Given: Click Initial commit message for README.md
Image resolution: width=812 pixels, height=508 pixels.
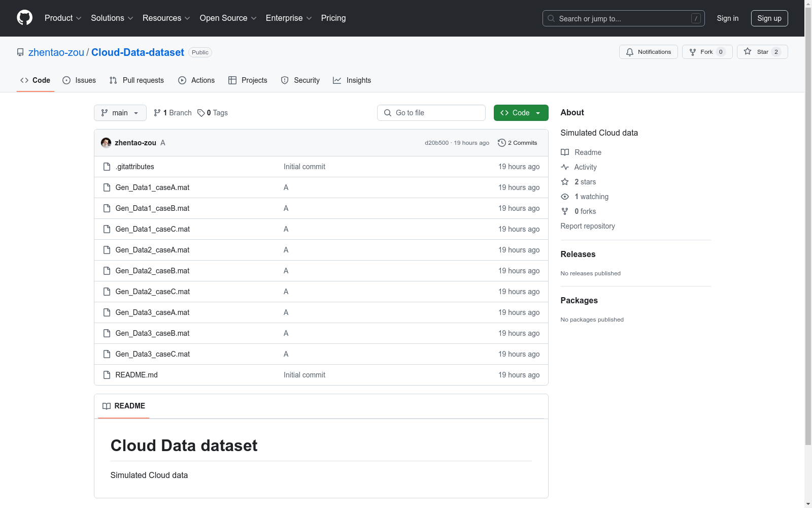Looking at the screenshot, I should (304, 375).
